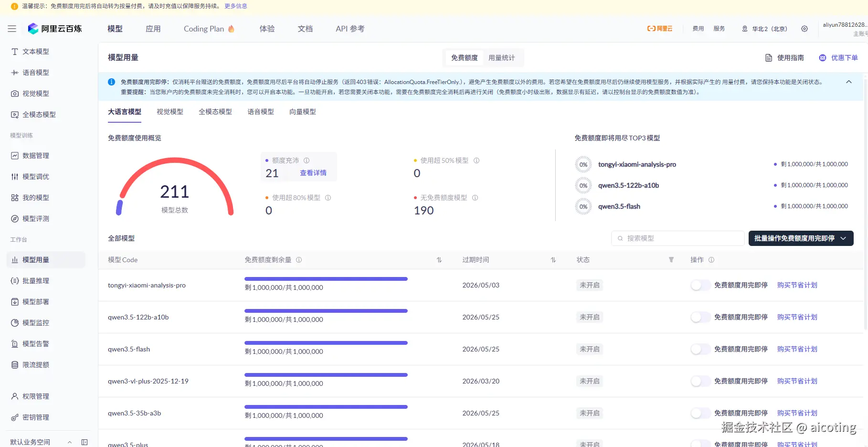Viewport: 868px width, 447px height.
Task: Click the region location icon
Action: pos(744,29)
